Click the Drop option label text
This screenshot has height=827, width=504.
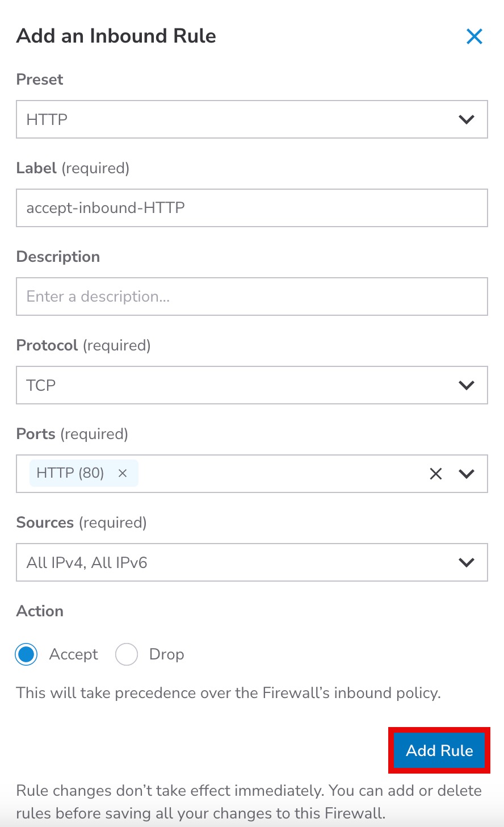point(166,654)
